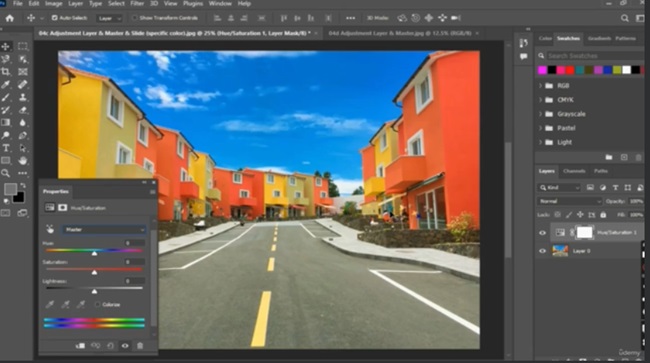Toggle Show Transform Controls checkbox
650x363 pixels.
click(x=134, y=18)
